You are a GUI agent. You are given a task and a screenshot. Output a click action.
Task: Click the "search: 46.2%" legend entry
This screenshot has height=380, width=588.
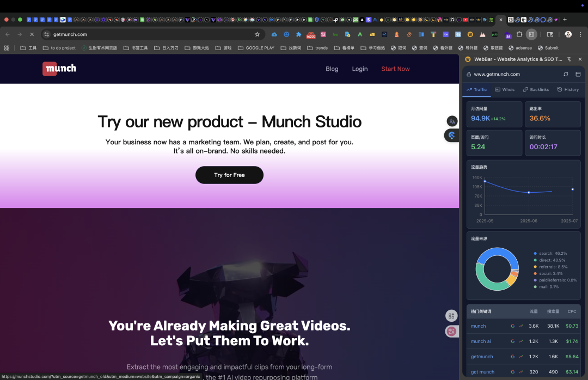(550, 254)
